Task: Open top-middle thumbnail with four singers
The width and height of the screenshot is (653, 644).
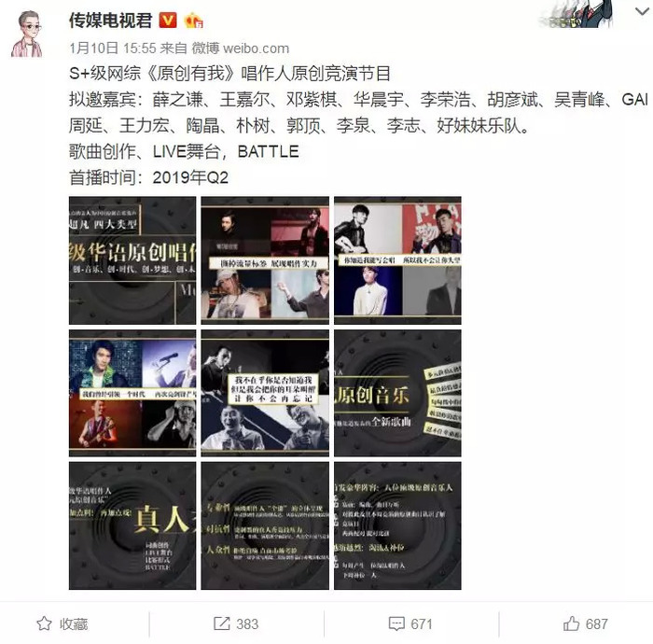Action: coord(265,260)
